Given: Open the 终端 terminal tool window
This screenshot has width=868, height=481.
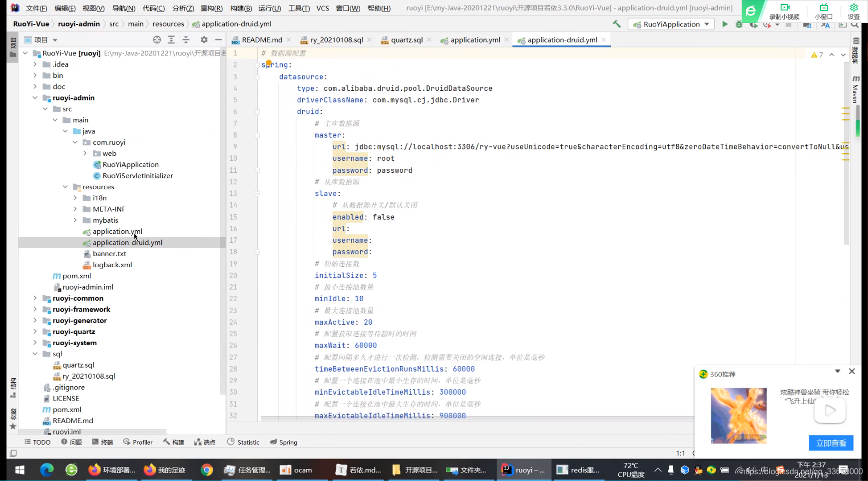Looking at the screenshot, I should pyautogui.click(x=102, y=442).
